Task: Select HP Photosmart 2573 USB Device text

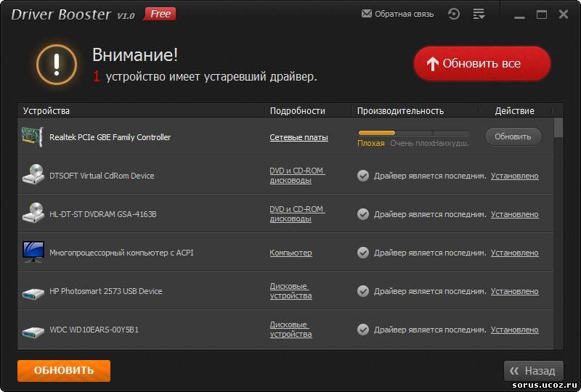Action: pyautogui.click(x=106, y=292)
